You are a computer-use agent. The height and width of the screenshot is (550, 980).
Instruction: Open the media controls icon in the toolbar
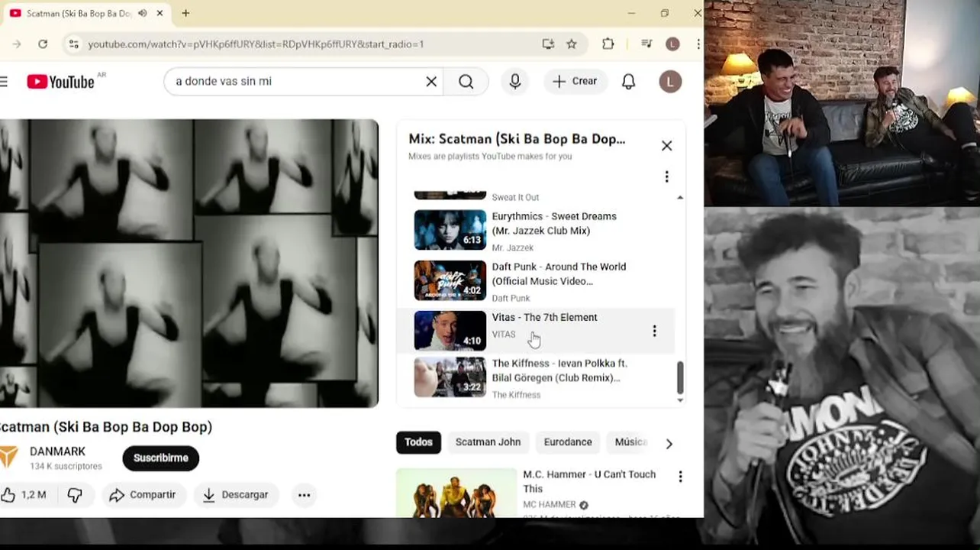646,44
